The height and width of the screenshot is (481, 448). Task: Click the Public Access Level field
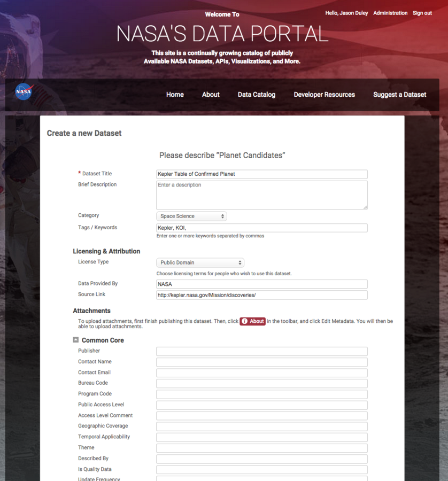click(x=262, y=405)
